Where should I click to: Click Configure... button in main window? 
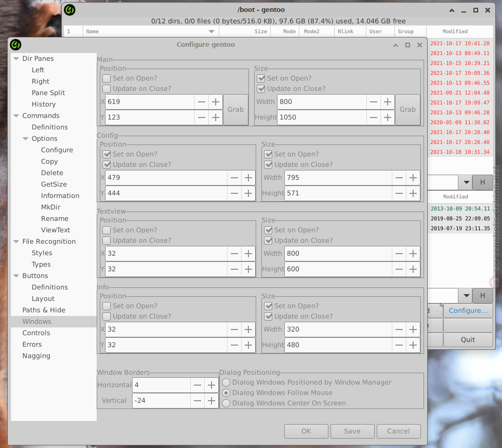(x=468, y=311)
